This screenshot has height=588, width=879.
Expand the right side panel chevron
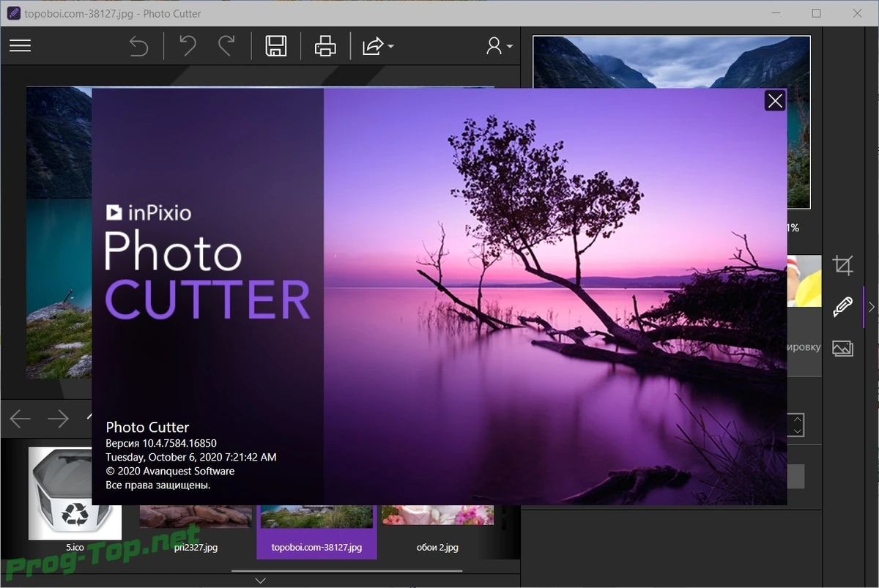coord(872,307)
